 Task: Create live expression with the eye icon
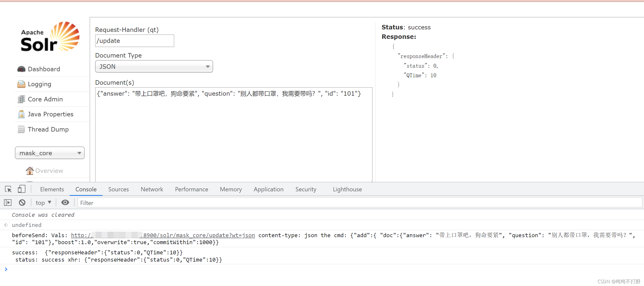(65, 203)
